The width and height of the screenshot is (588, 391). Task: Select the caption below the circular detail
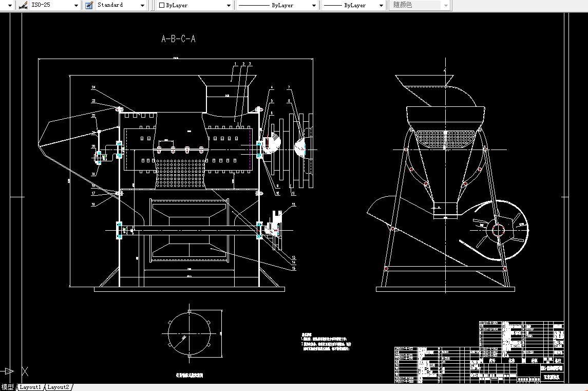pyautogui.click(x=189, y=375)
